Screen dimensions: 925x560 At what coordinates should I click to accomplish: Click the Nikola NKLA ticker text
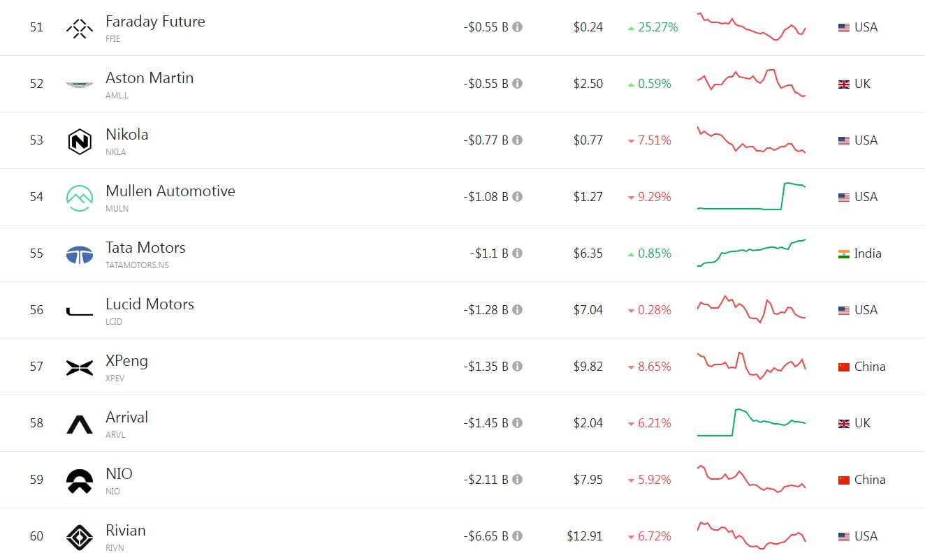click(x=116, y=152)
